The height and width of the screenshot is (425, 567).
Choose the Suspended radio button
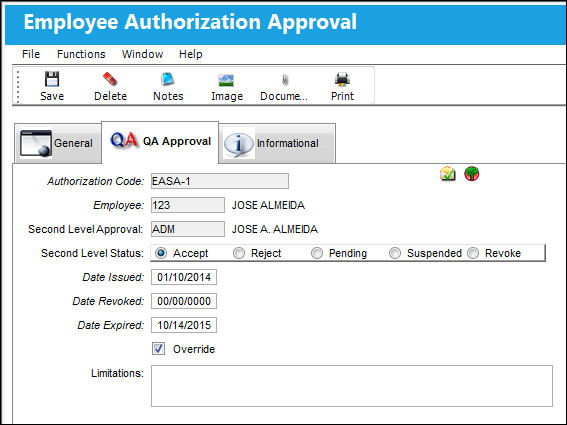(x=395, y=253)
